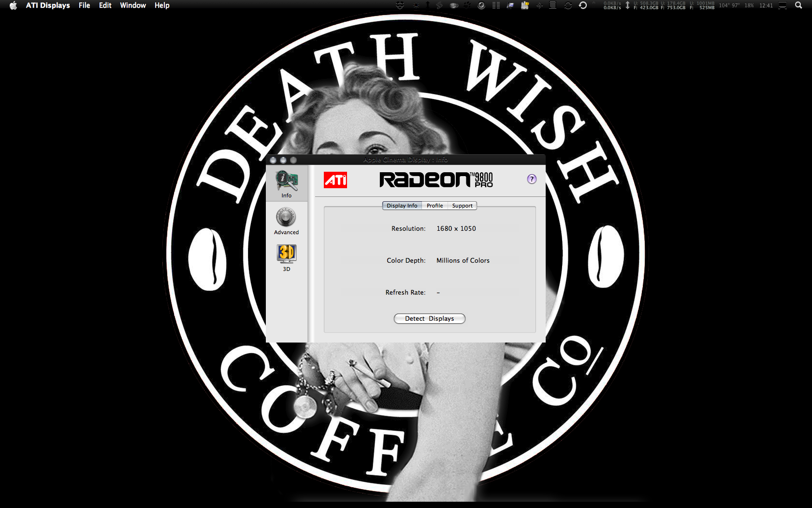This screenshot has width=812, height=508.
Task: Click the Time Machine icon in the menu bar
Action: 583,5
